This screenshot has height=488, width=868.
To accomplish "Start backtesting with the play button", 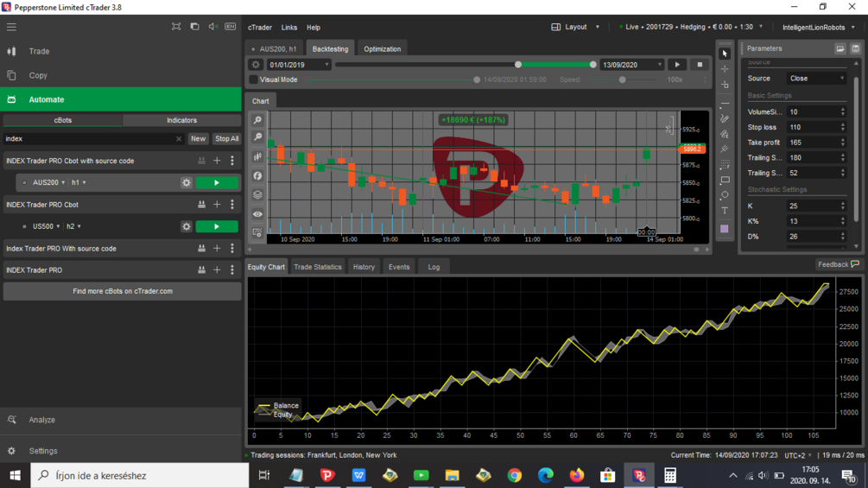I will (677, 65).
